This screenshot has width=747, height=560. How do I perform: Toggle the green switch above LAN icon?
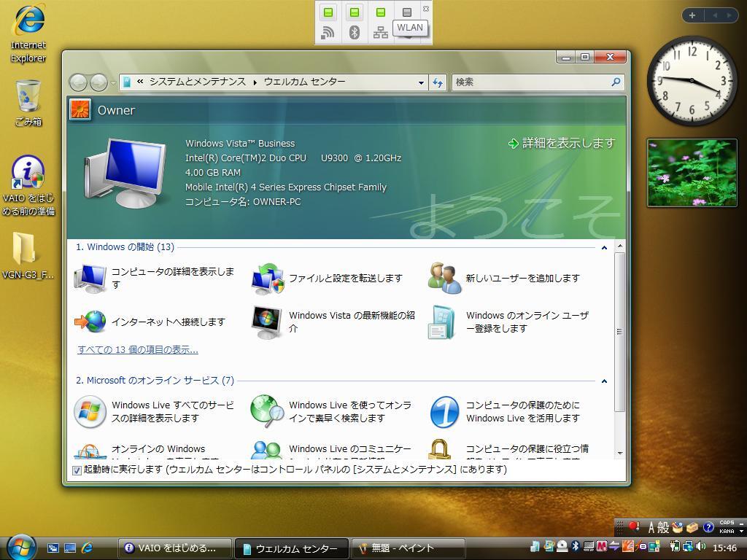tap(380, 12)
